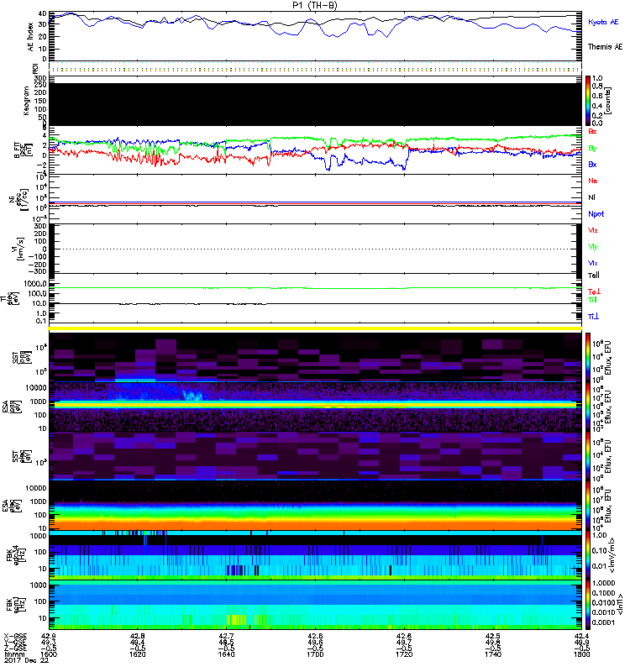Click the yellow horizontal bar above SST panel
This screenshot has height=672, width=630.
click(315, 328)
